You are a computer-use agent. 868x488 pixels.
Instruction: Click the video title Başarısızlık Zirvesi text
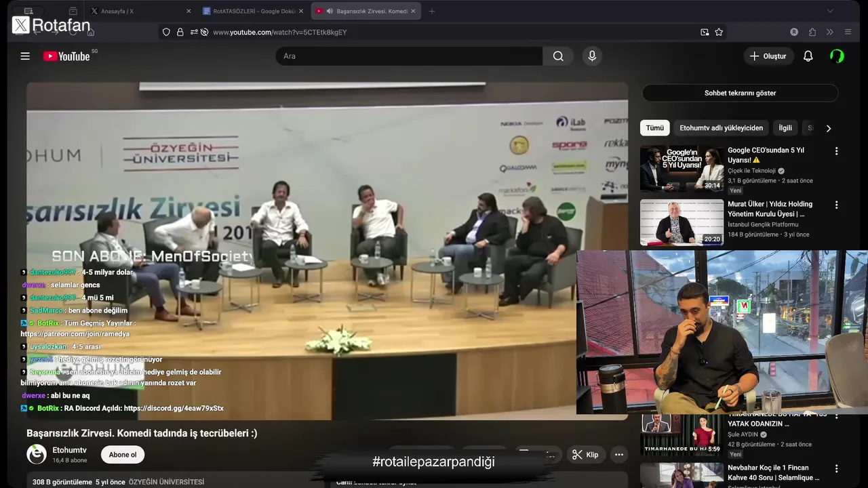[142, 433]
